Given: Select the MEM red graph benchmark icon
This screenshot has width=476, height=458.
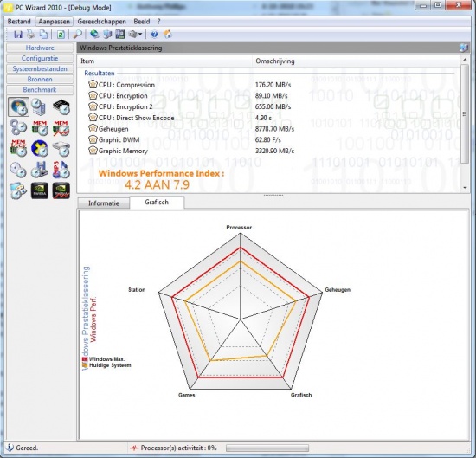Looking at the screenshot, I should 61,127.
